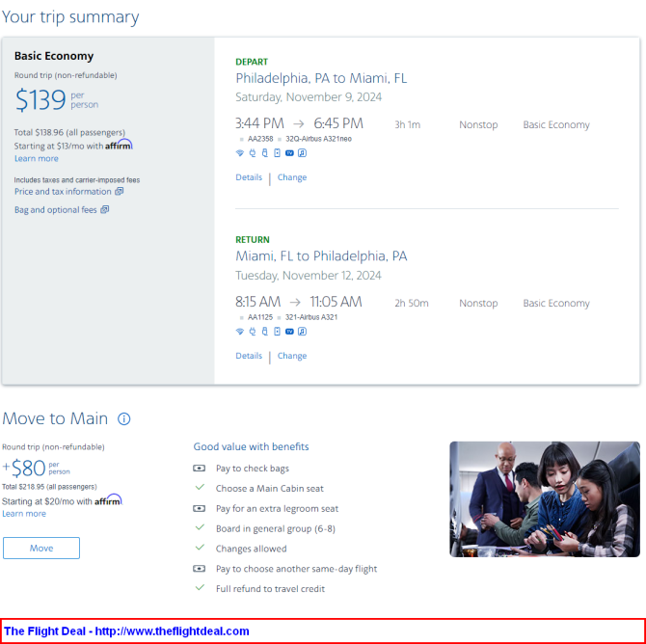Click Total $138.96 (all passengers) text
This screenshot has height=644, width=646.
[x=69, y=133]
